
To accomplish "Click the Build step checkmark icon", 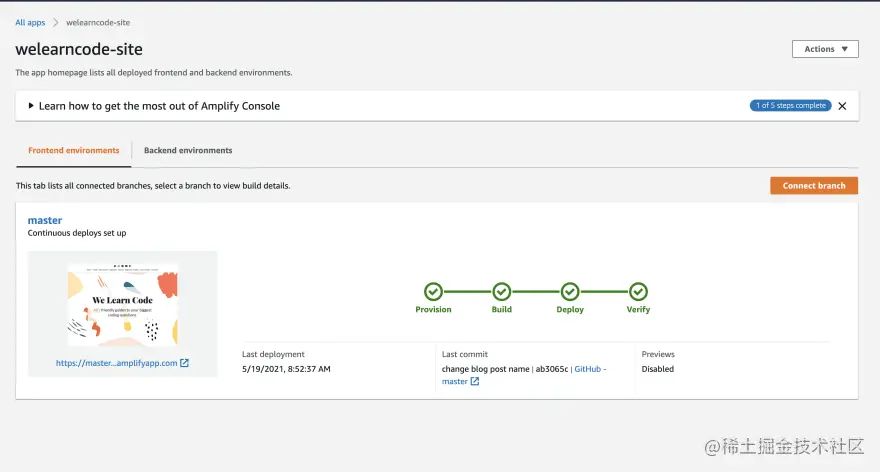I will [x=502, y=292].
